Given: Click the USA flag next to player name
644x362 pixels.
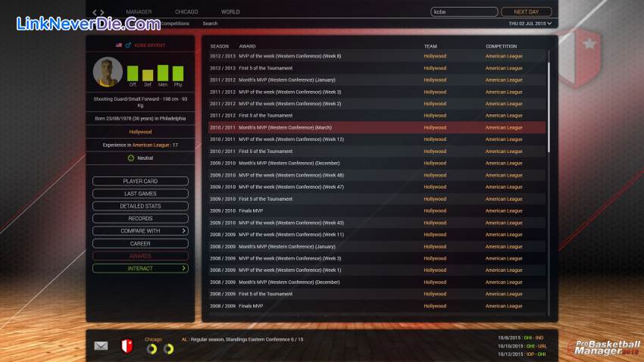Looking at the screenshot, I should click(x=119, y=45).
